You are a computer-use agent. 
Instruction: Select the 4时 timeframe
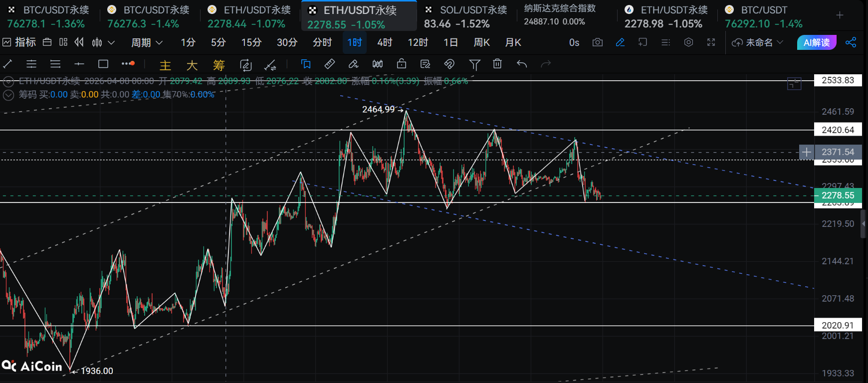point(385,42)
